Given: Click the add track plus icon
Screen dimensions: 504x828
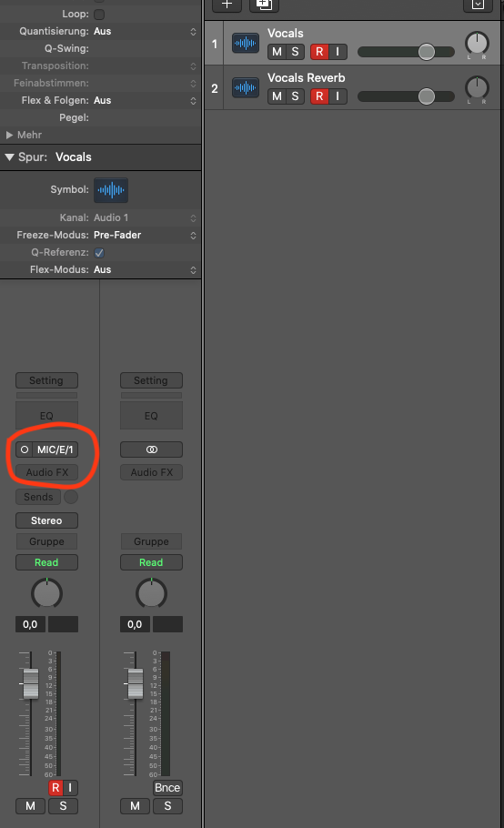Looking at the screenshot, I should (x=227, y=5).
